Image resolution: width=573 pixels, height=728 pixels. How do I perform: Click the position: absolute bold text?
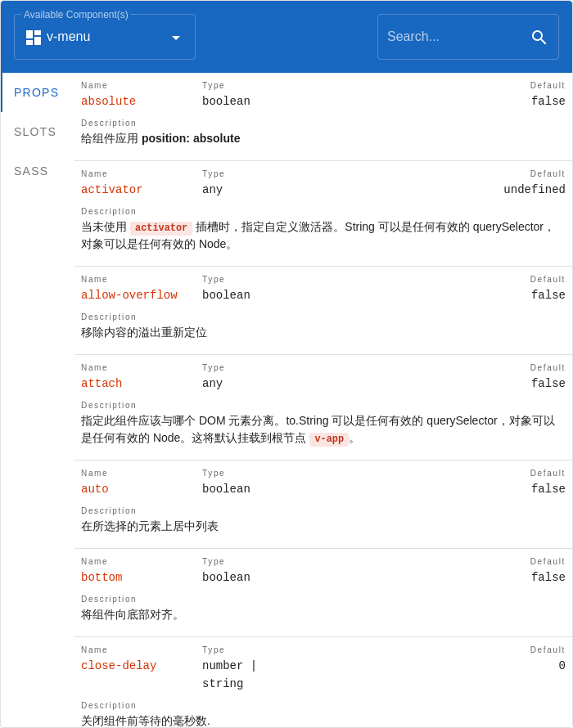tap(191, 138)
